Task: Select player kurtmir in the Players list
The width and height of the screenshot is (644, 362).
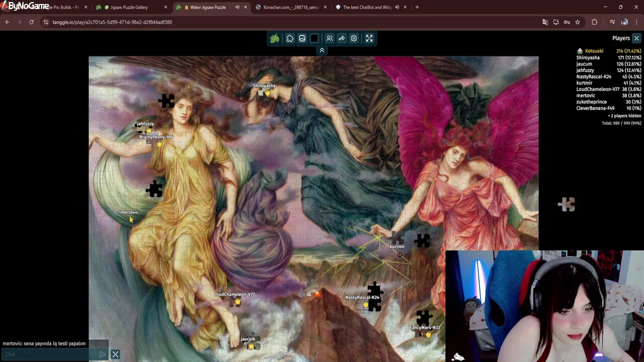Action: (x=608, y=83)
